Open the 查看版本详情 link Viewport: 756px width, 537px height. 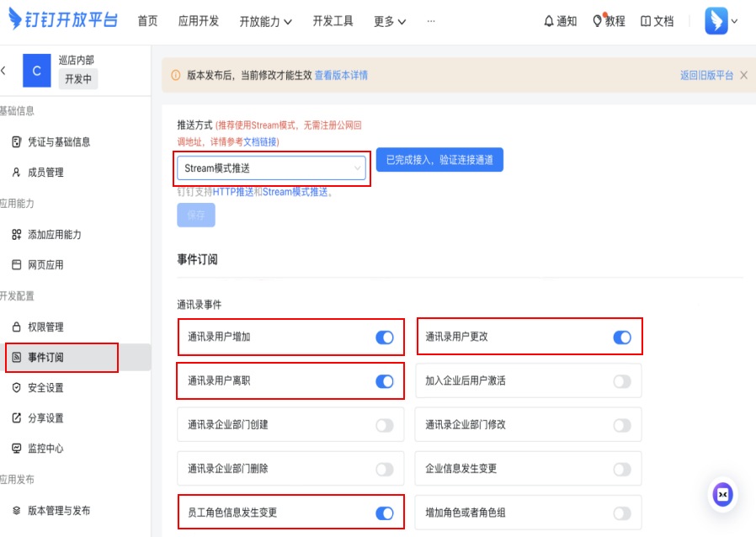(x=341, y=76)
